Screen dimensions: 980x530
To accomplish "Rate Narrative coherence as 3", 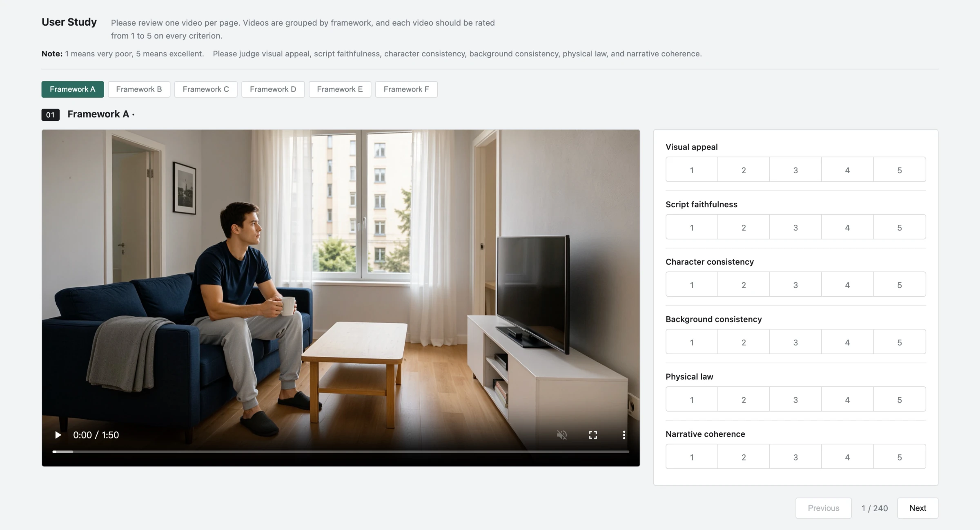I will click(795, 456).
